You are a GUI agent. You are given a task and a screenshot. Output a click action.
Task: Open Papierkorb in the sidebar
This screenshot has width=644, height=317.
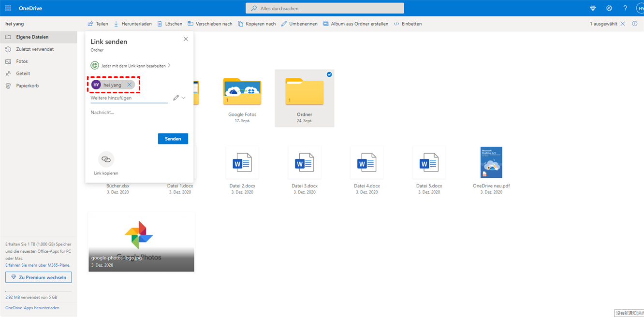[x=27, y=86]
